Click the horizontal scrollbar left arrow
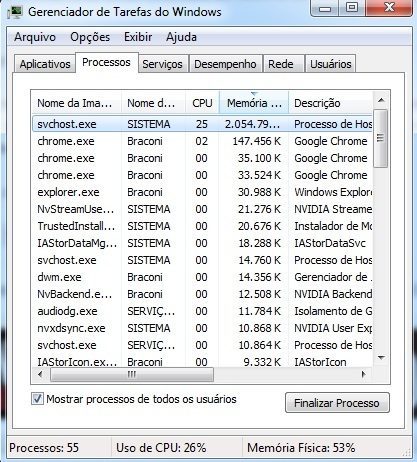This screenshot has height=462, width=417. click(x=40, y=375)
